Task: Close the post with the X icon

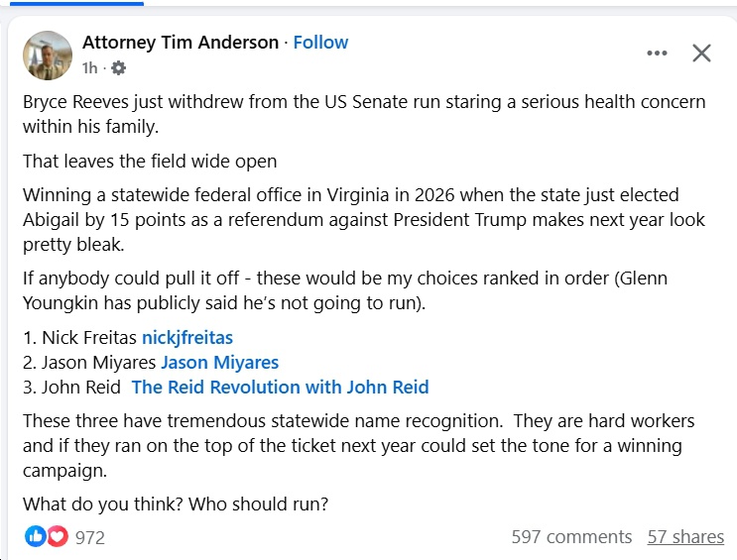Action: (x=701, y=54)
